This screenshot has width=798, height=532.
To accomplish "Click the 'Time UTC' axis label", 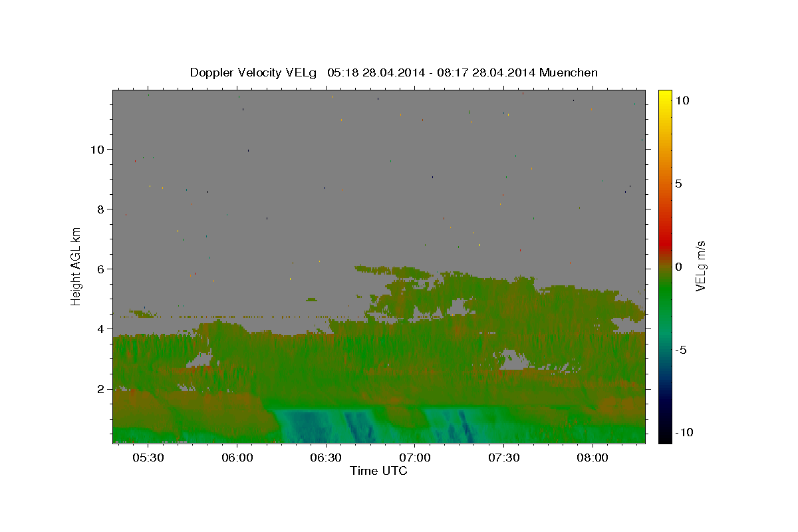I will [x=378, y=471].
